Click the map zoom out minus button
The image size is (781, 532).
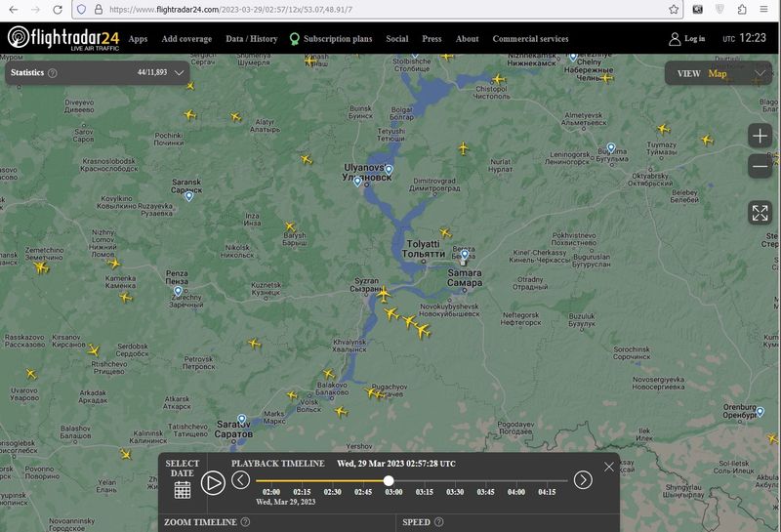click(760, 167)
